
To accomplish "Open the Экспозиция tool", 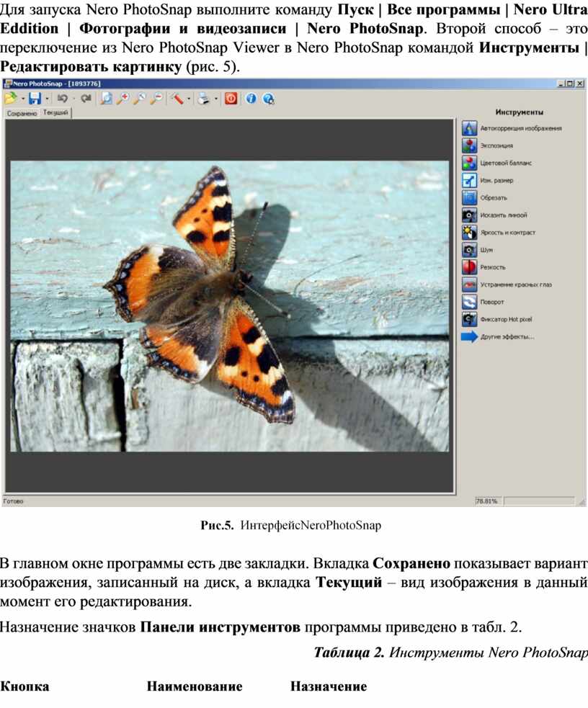I will pyautogui.click(x=469, y=145).
